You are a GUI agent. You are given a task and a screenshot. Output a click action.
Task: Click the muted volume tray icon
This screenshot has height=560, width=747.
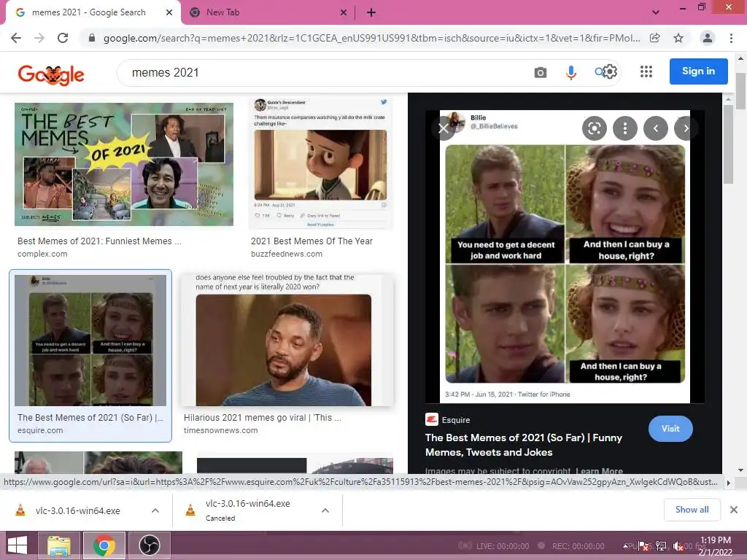678,546
